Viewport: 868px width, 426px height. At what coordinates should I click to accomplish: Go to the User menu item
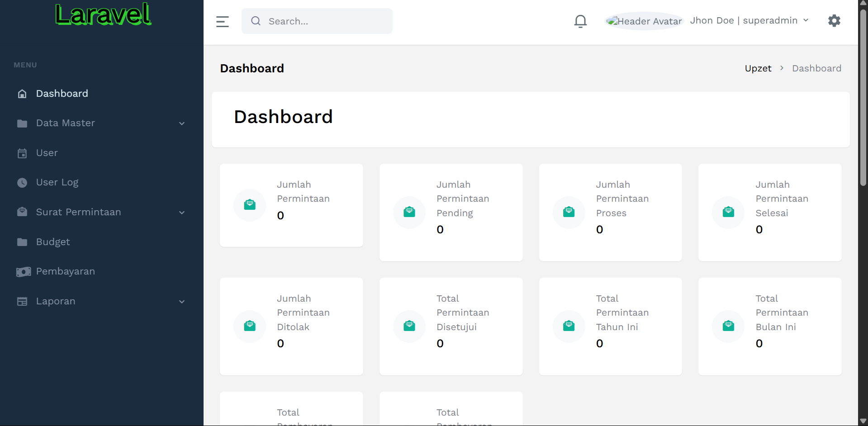click(x=47, y=153)
